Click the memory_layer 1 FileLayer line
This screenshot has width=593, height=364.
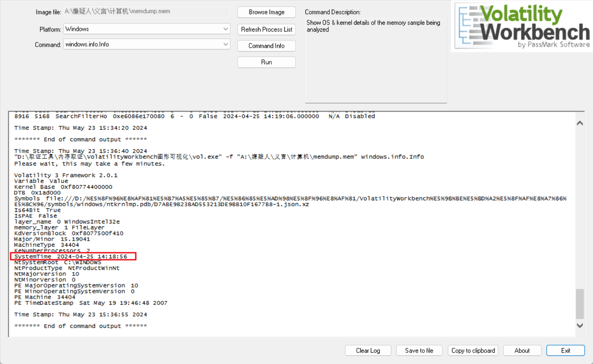pyautogui.click(x=59, y=228)
